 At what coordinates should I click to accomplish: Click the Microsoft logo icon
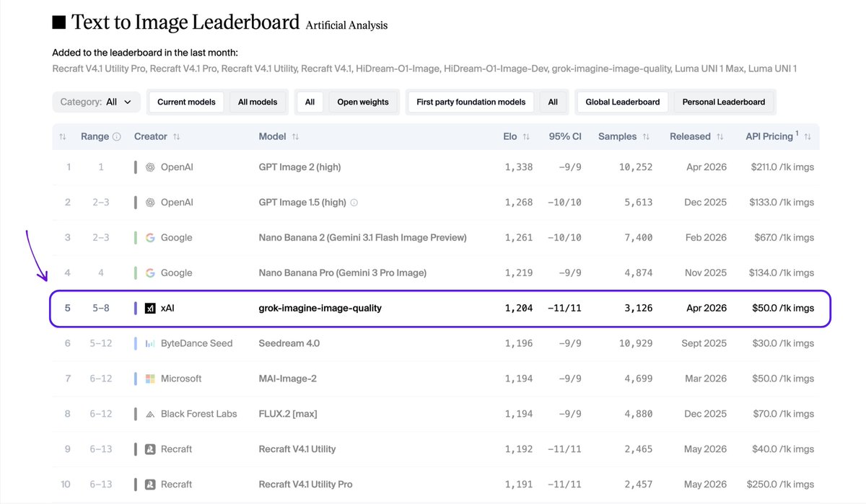150,379
